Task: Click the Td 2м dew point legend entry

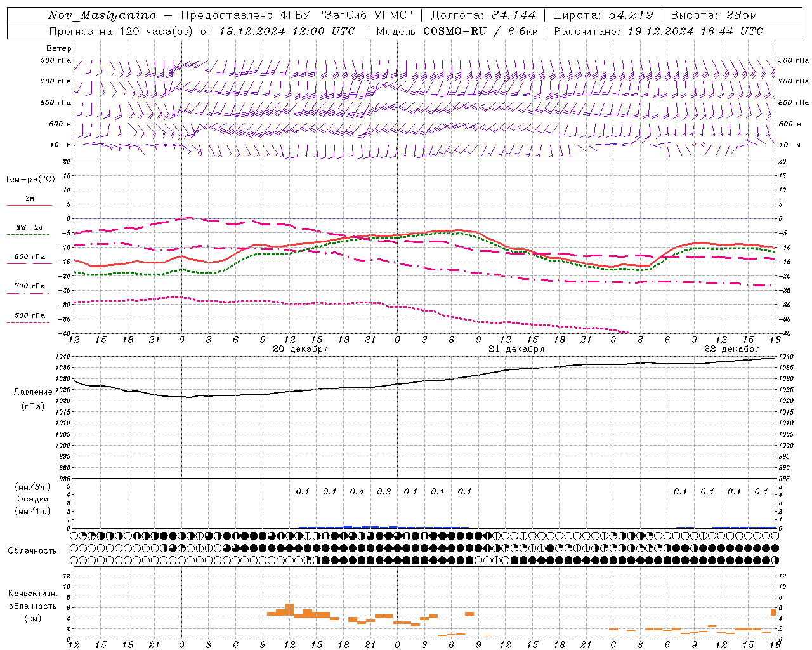Action: tap(30, 227)
